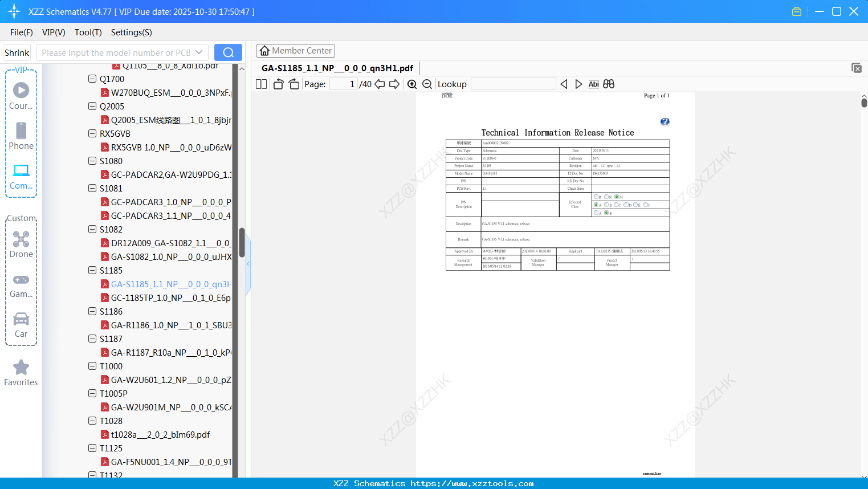Open the Drone category in sidebar
Screen dimensions: 868x489
coord(21,244)
